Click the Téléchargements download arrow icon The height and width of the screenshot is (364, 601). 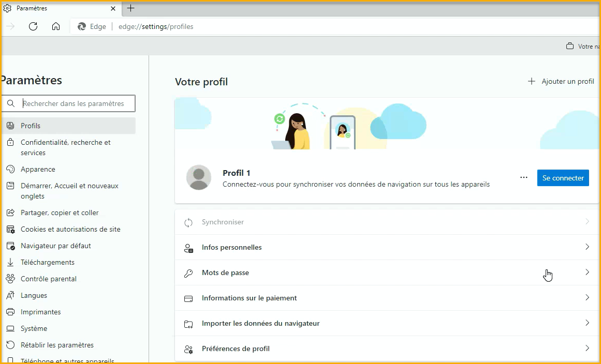click(10, 262)
